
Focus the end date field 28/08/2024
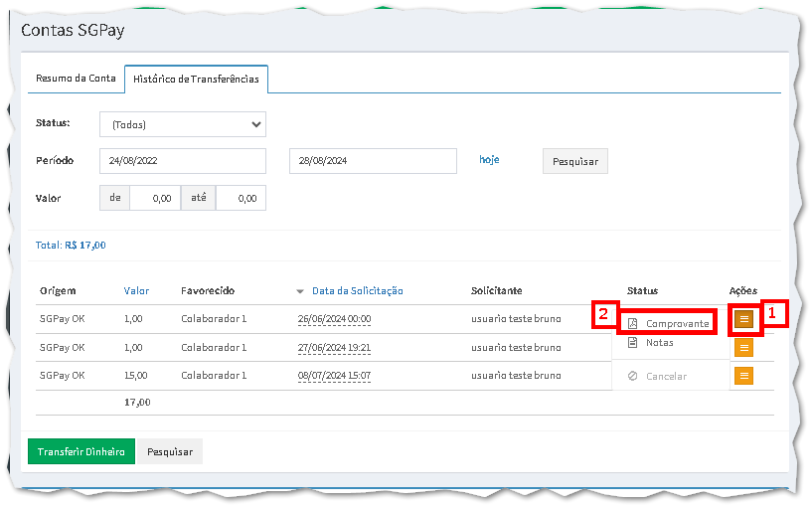tap(373, 161)
